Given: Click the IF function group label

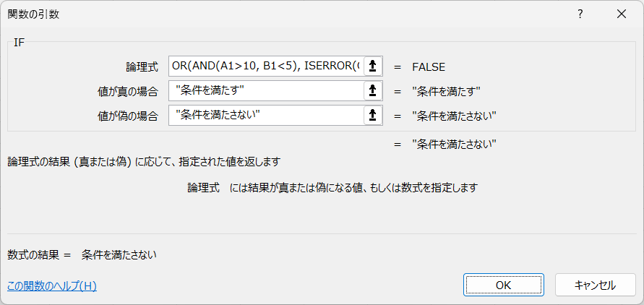Looking at the screenshot, I should pyautogui.click(x=20, y=43).
